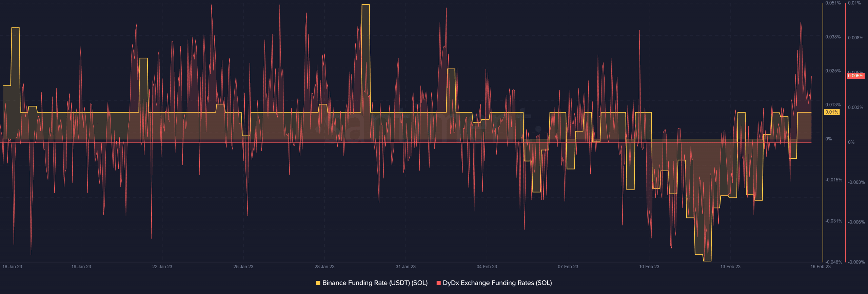Click the red 0.005% current value badge
Screen dimensions: 868x294
tap(855, 76)
